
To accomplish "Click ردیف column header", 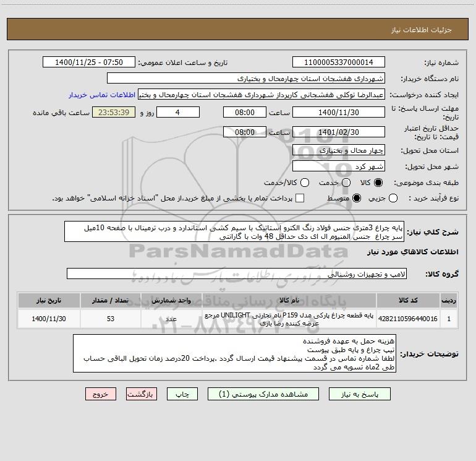I will 449,300.
